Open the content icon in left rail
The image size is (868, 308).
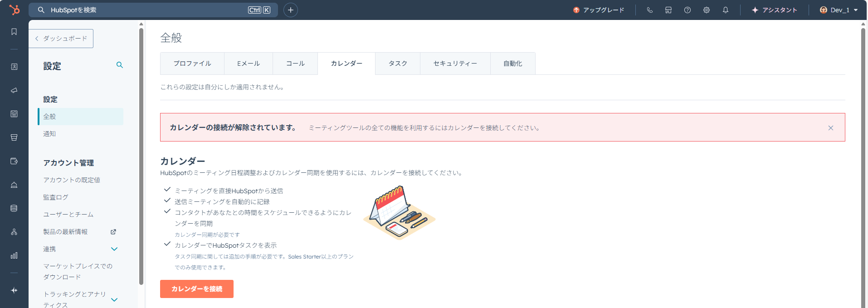point(14,114)
